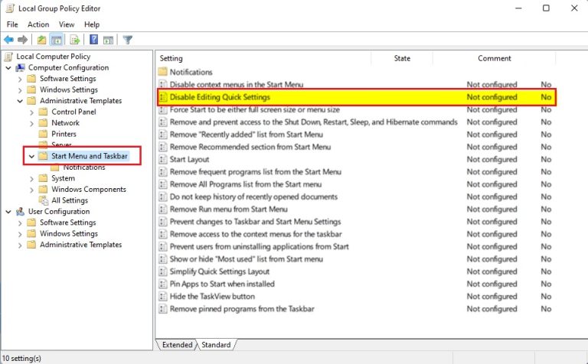Click the Forward arrow toolbar icon
588x364 pixels.
22,39
